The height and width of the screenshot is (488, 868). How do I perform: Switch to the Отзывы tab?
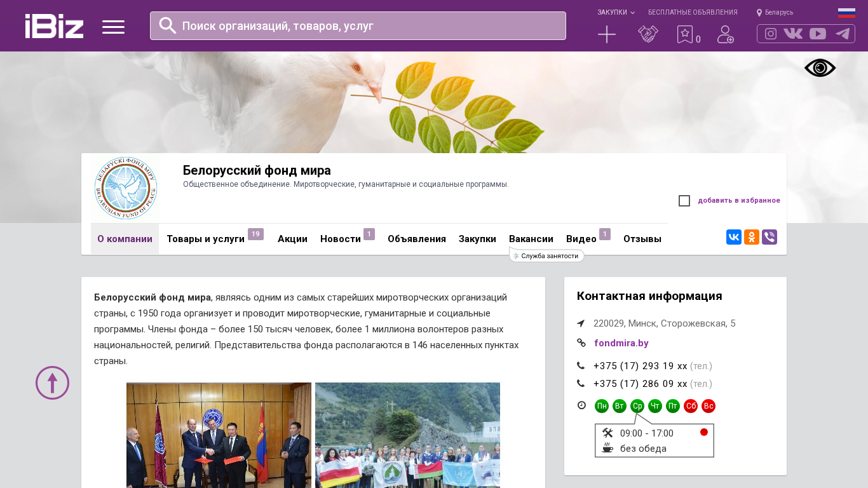pos(642,239)
